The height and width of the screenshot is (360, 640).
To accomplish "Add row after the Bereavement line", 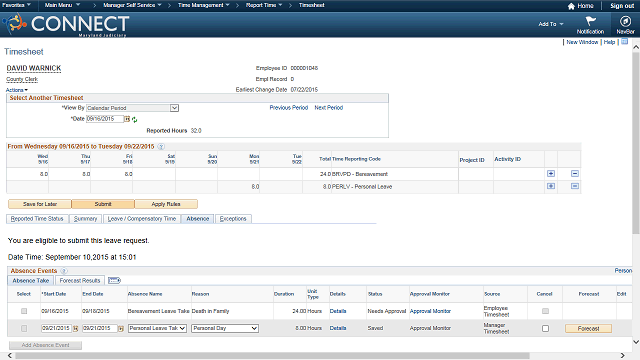I will [x=551, y=173].
